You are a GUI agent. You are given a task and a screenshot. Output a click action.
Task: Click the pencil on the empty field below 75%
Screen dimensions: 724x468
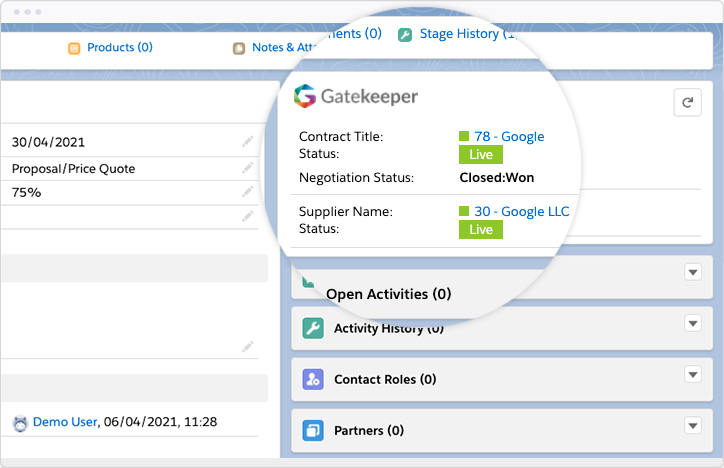(x=248, y=216)
